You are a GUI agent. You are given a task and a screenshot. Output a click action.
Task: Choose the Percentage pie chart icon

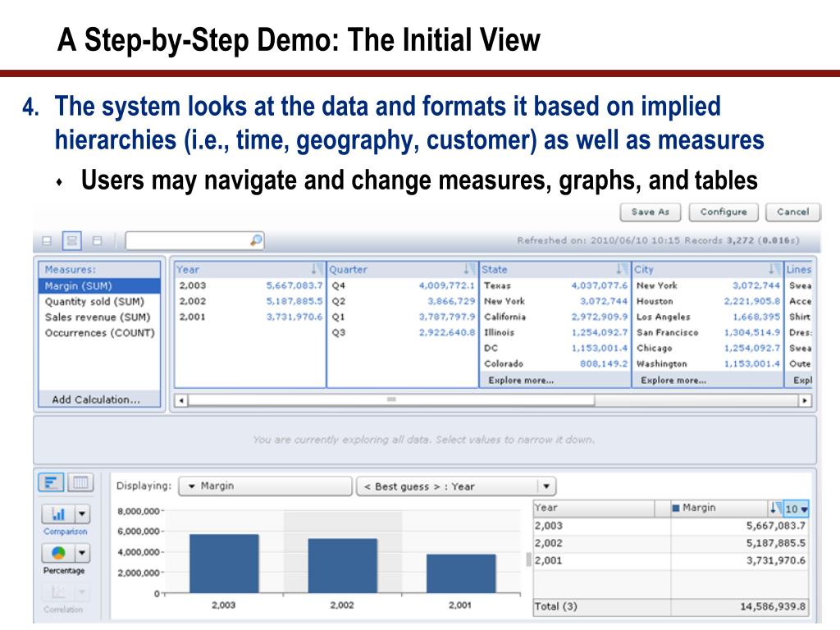(58, 552)
